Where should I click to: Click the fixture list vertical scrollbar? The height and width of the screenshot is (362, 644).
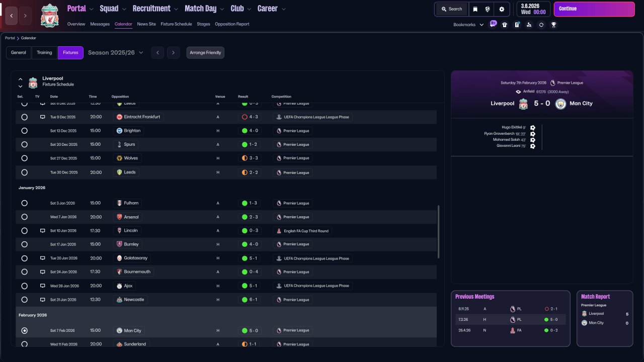point(439,232)
